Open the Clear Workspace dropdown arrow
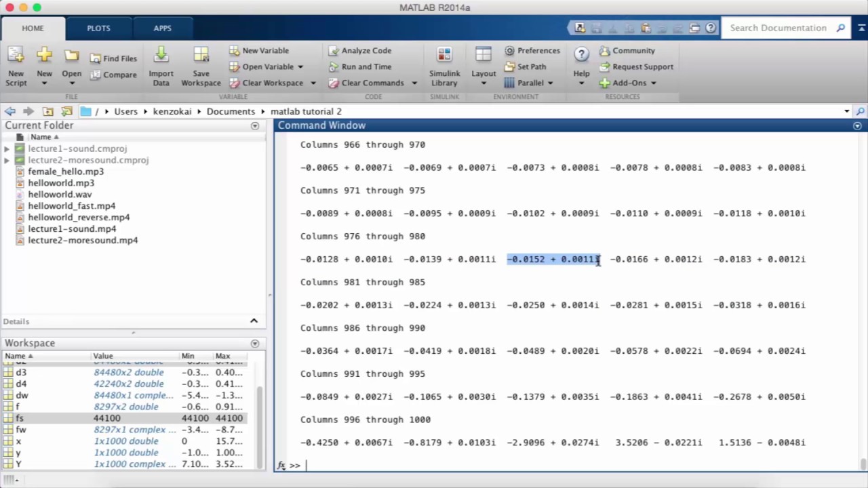Image resolution: width=868 pixels, height=488 pixels. tap(313, 83)
